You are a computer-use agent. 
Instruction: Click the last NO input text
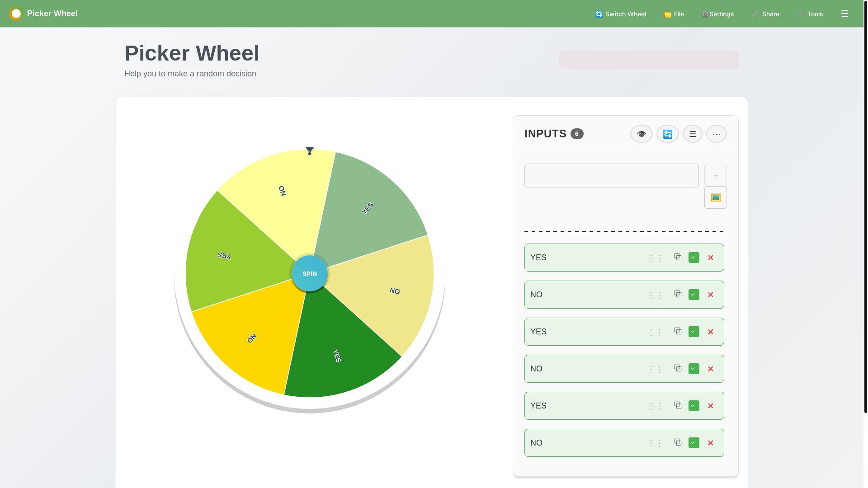tap(536, 443)
